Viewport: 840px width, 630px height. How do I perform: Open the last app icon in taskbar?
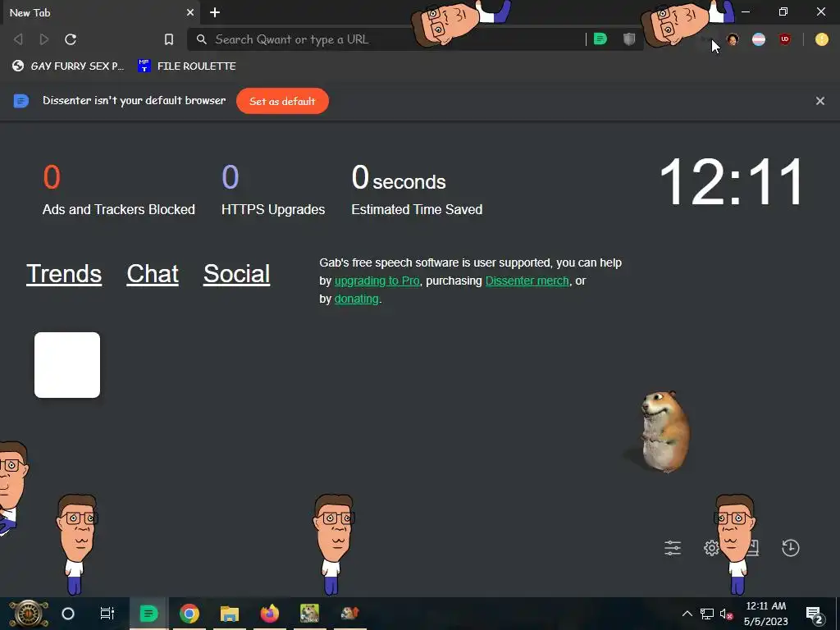click(349, 614)
